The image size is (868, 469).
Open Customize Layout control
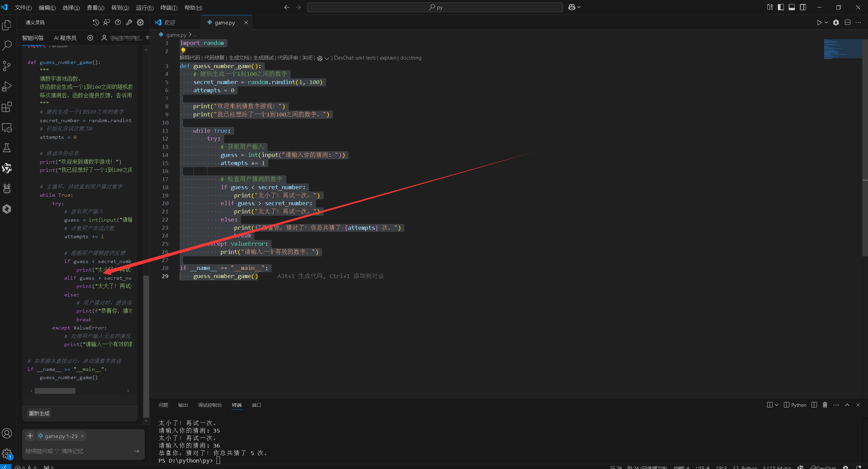(x=770, y=7)
